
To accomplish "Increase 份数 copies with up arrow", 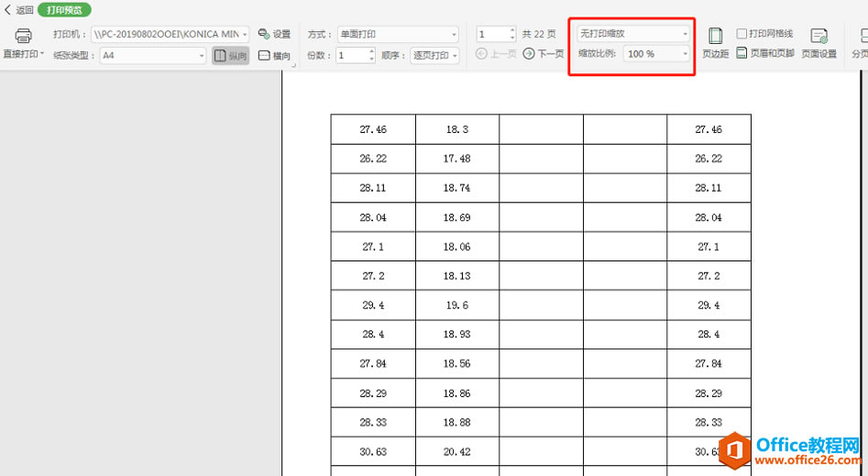I will point(371,51).
